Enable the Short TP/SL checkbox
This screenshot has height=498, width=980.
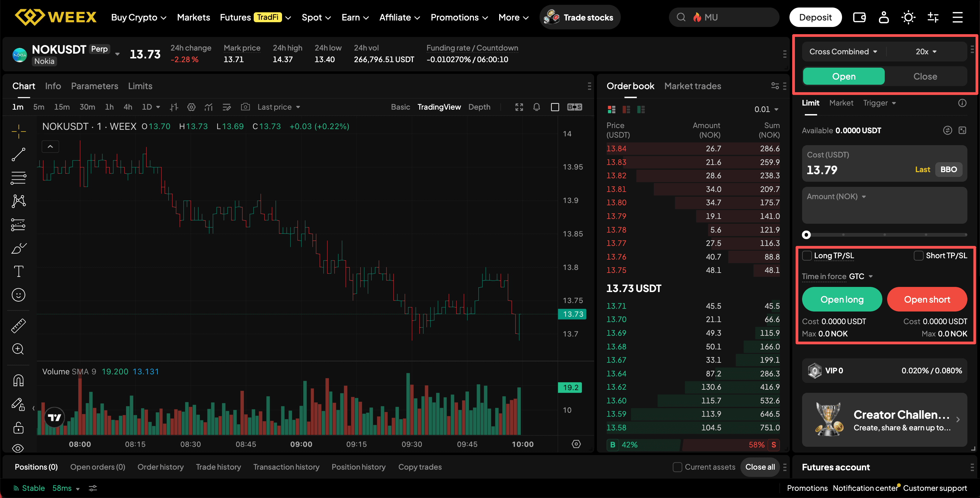coord(919,255)
